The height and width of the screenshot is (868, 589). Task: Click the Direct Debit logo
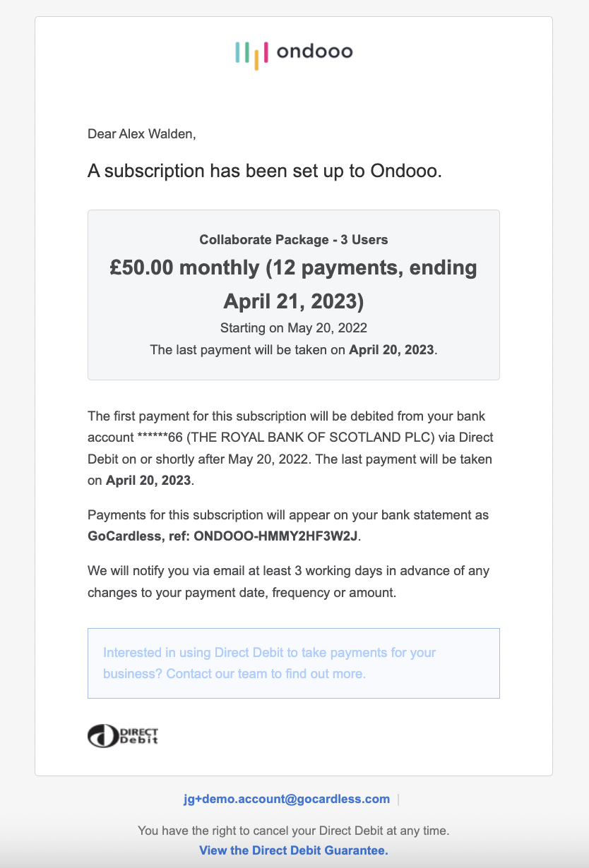coord(123,736)
